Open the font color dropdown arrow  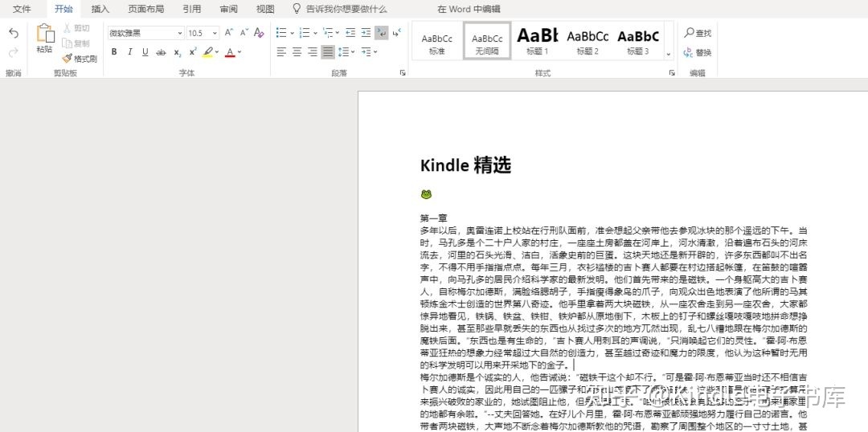tap(240, 52)
